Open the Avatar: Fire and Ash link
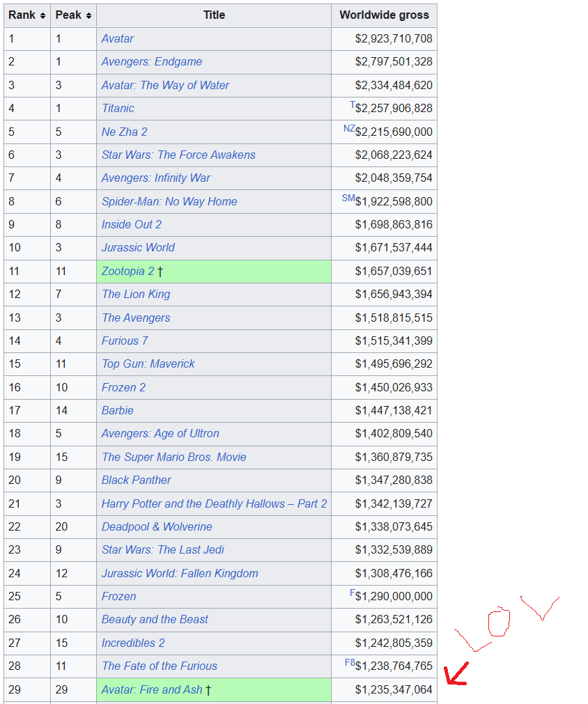 click(152, 689)
